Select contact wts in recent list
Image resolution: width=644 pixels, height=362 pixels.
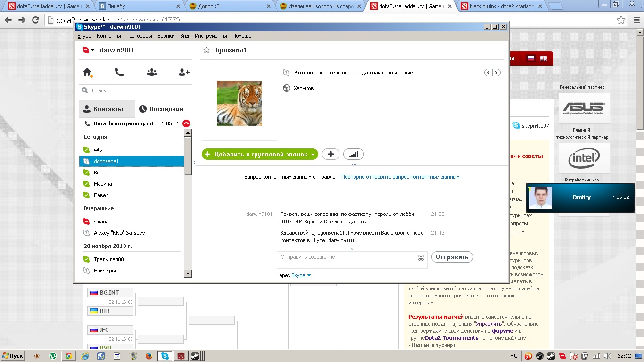pos(132,150)
